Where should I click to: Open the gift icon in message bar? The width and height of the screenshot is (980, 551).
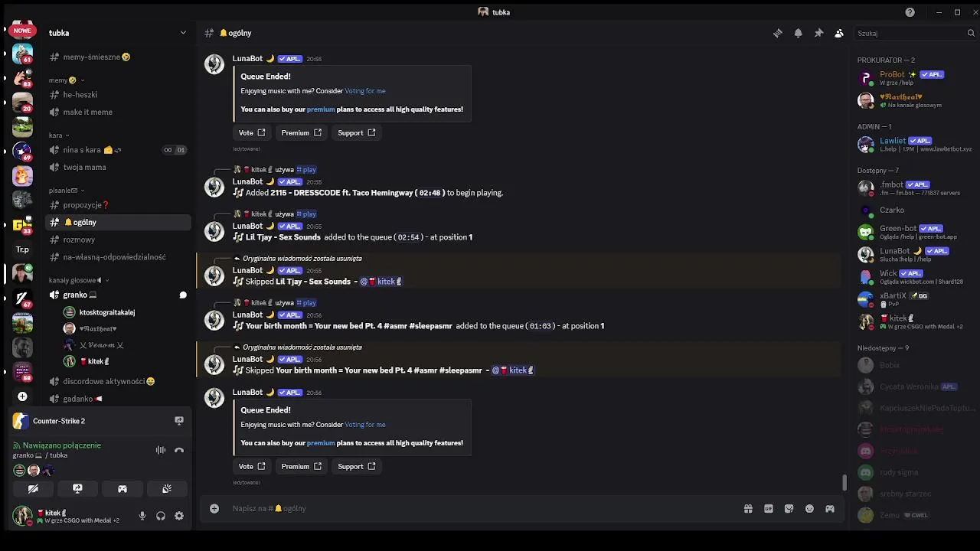[748, 509]
